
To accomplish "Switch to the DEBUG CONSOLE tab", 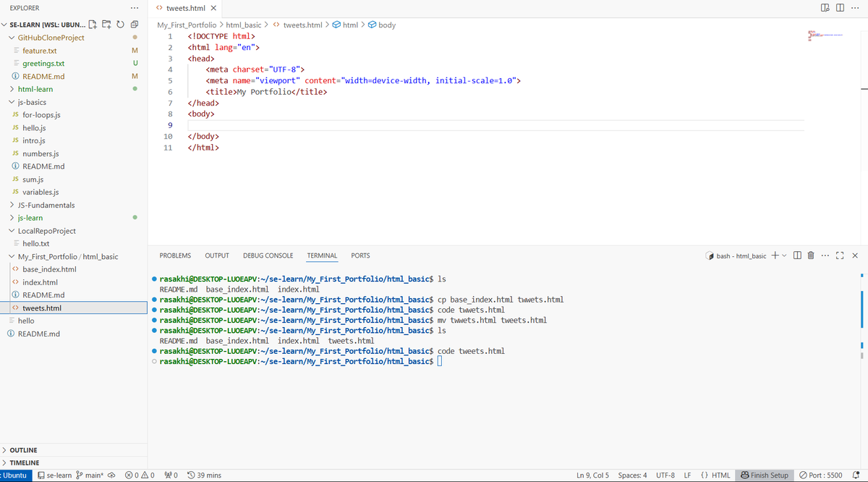I will pos(268,255).
